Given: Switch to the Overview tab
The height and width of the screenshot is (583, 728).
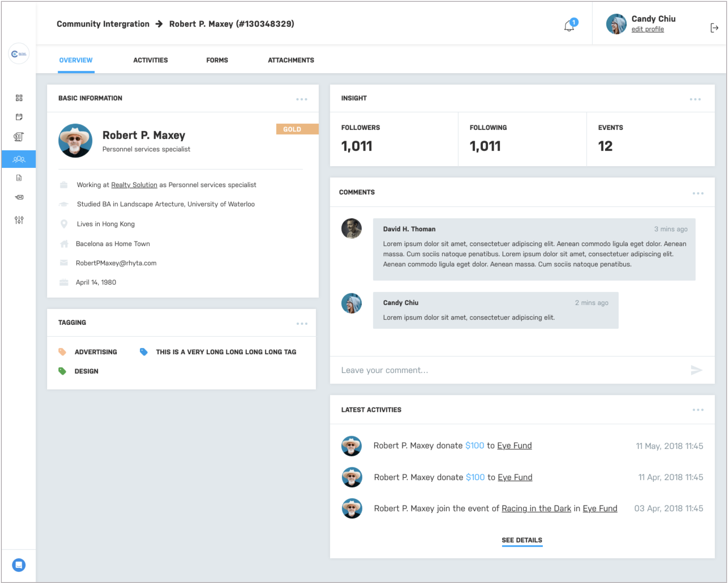Looking at the screenshot, I should pyautogui.click(x=76, y=60).
